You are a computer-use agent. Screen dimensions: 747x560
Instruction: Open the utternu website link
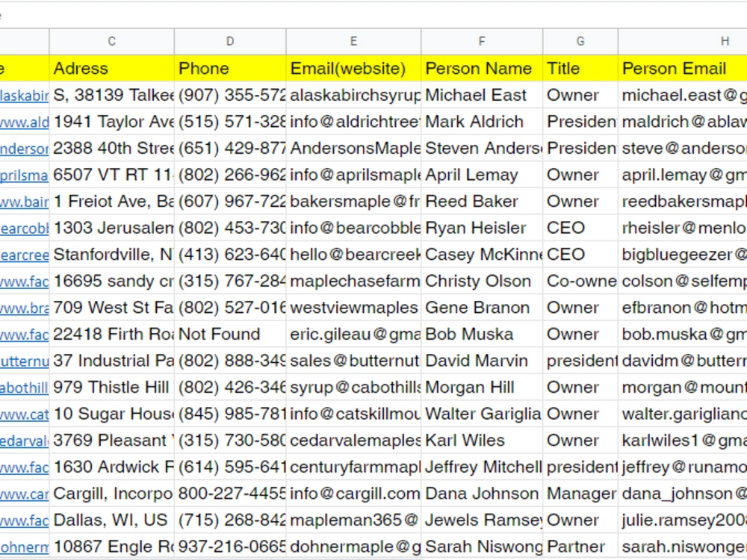coord(24,361)
